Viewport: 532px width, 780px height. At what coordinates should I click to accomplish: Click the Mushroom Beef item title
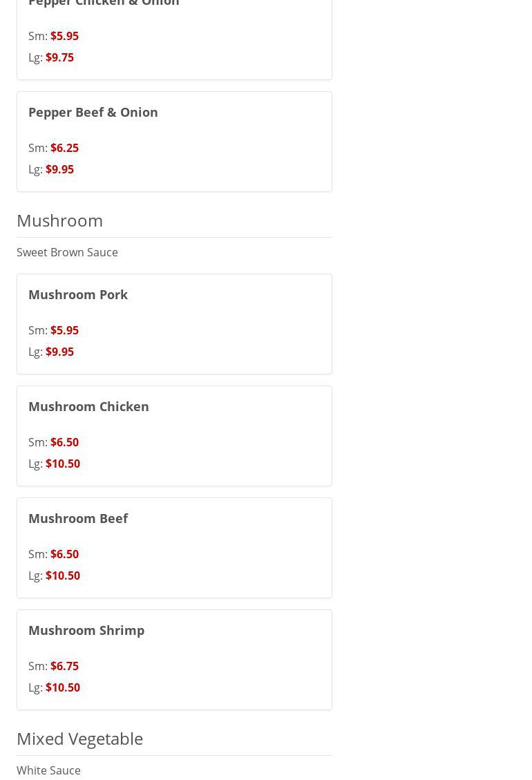(x=78, y=518)
